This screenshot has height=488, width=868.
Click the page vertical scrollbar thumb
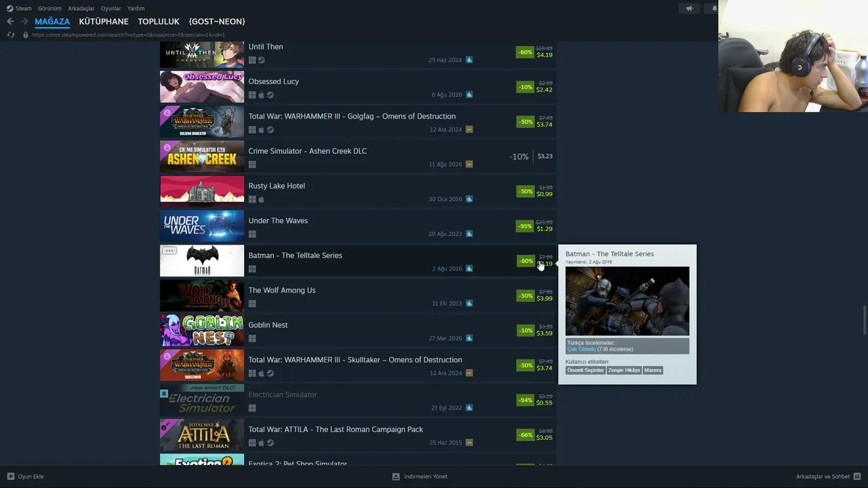[864, 321]
